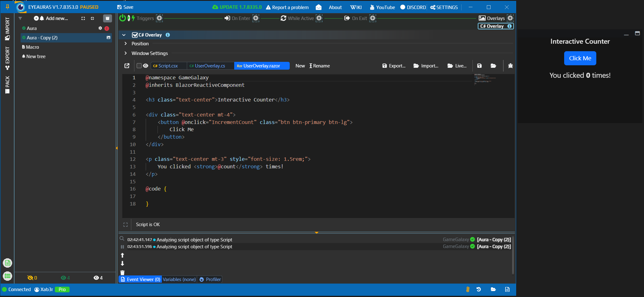Click Add new... in the aura tree
Image resolution: width=644 pixels, height=297 pixels.
point(51,18)
